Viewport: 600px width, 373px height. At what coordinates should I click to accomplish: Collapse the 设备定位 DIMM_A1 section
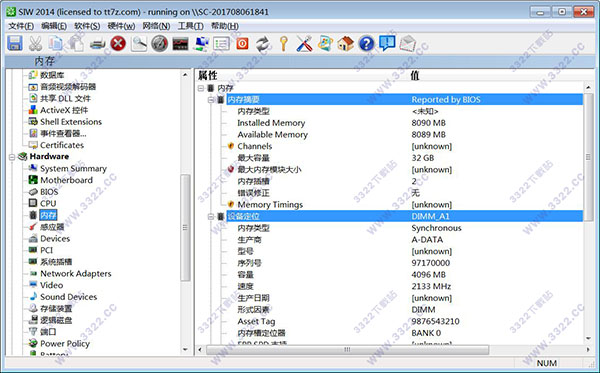click(x=210, y=217)
